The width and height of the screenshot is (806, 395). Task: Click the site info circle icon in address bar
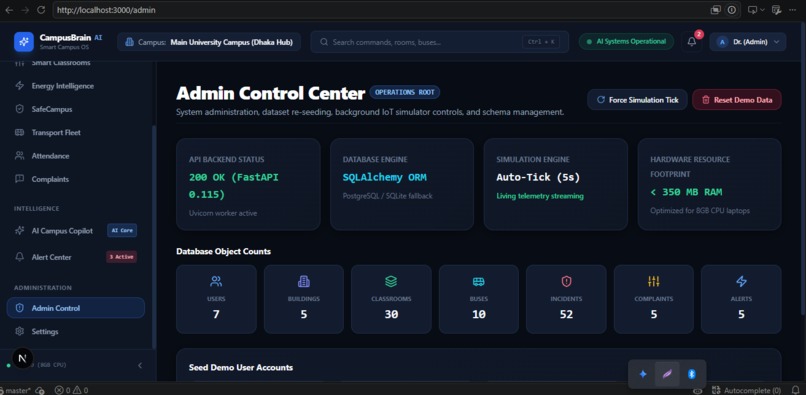click(x=731, y=10)
